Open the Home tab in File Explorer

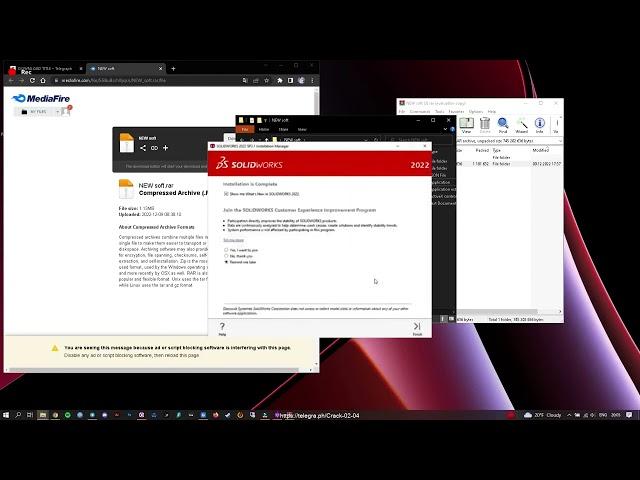coord(264,129)
